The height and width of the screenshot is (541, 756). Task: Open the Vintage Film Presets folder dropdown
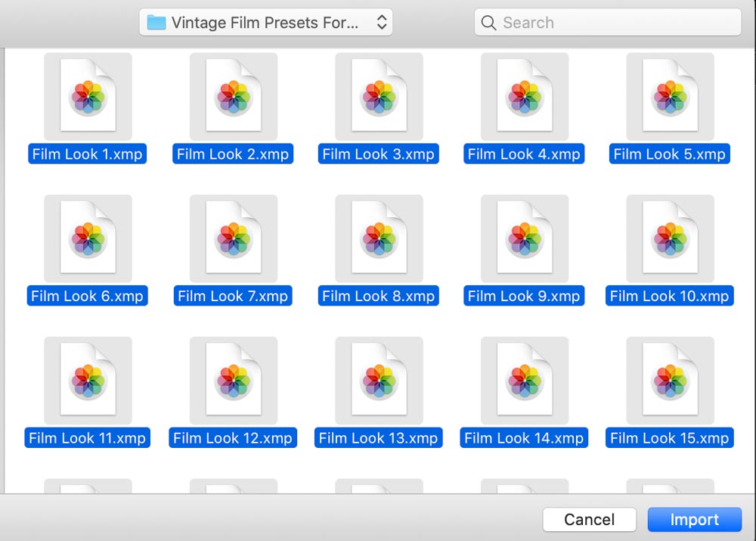(265, 22)
